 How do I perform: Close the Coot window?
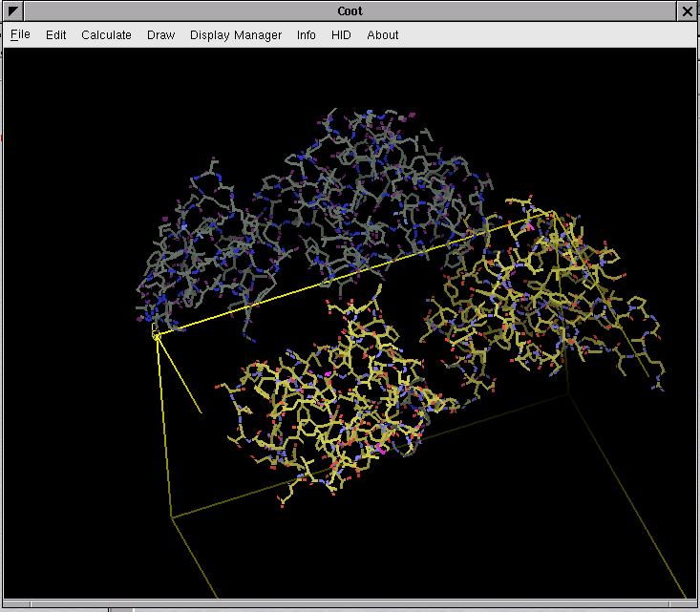(x=688, y=11)
